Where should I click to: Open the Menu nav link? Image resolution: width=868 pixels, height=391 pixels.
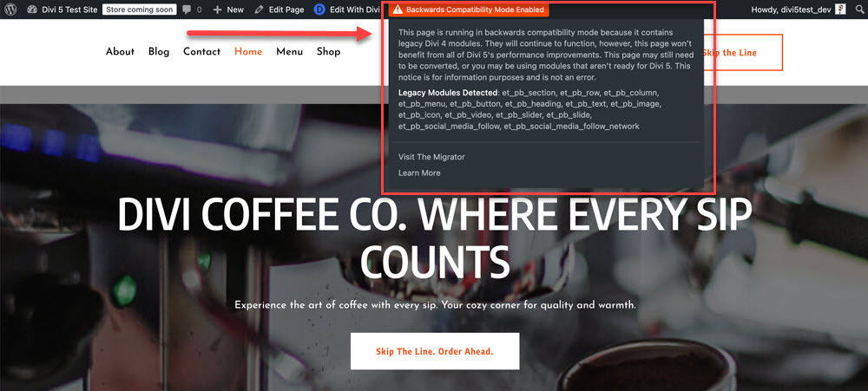(x=290, y=51)
